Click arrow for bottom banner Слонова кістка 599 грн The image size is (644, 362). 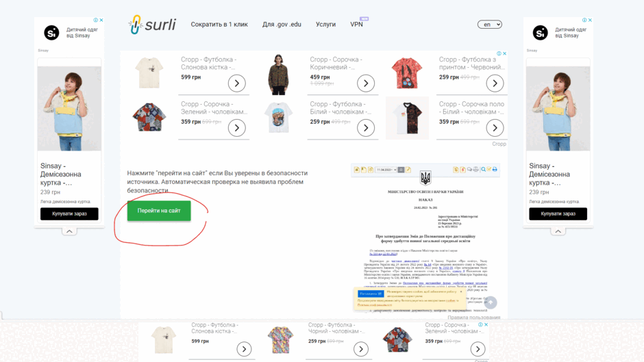coord(245,349)
